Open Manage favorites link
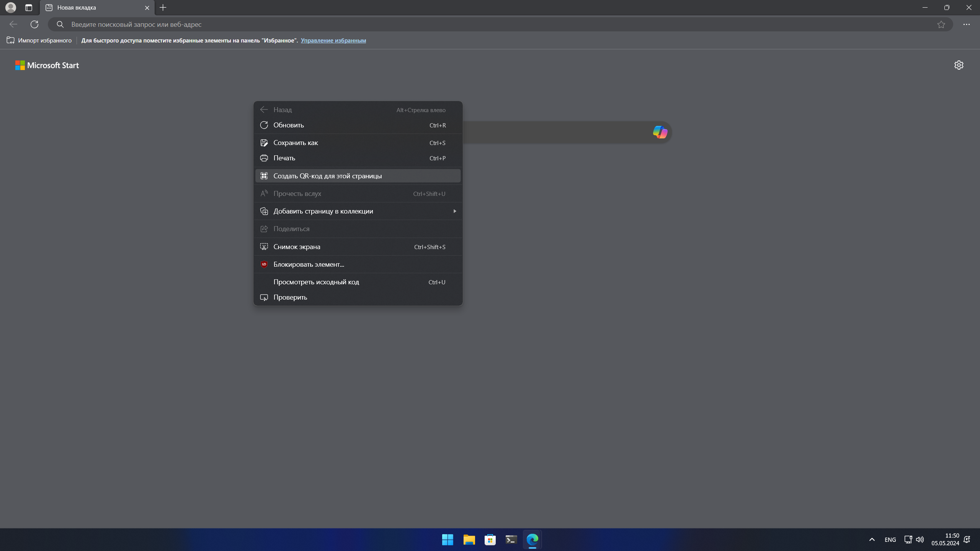This screenshot has width=980, height=551. 333,41
